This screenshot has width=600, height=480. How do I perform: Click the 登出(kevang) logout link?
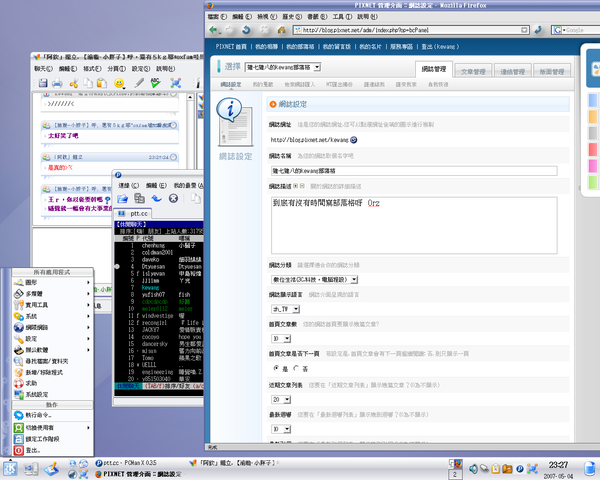click(440, 47)
